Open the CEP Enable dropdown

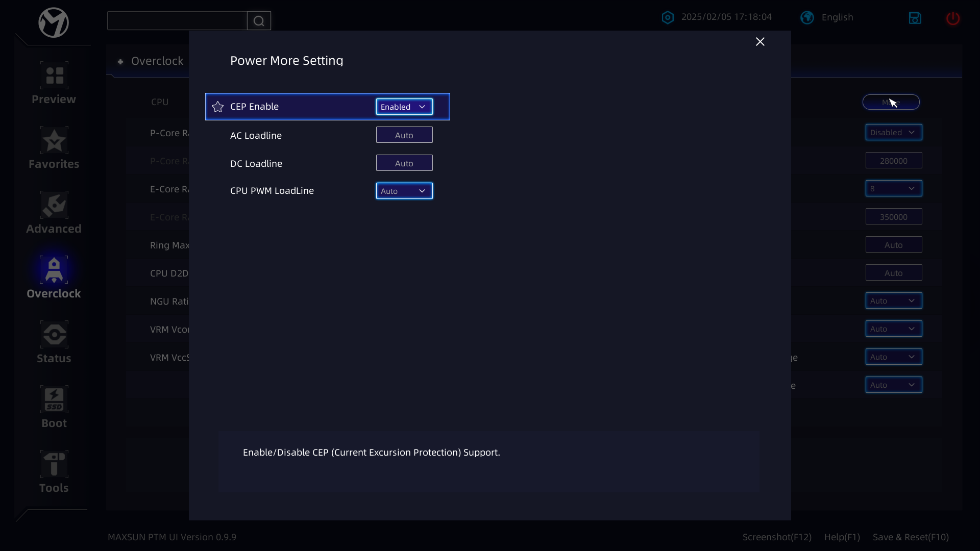[404, 107]
